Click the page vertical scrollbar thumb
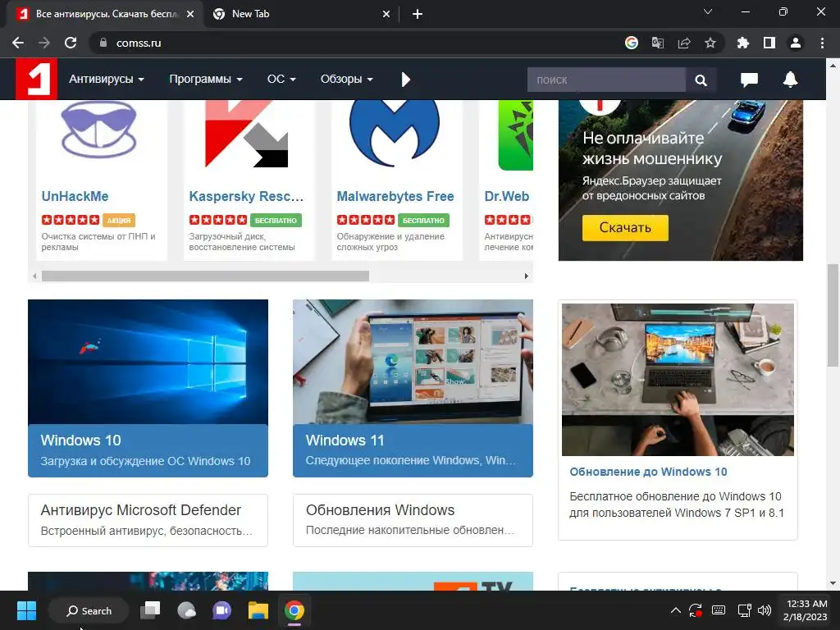 (x=833, y=315)
